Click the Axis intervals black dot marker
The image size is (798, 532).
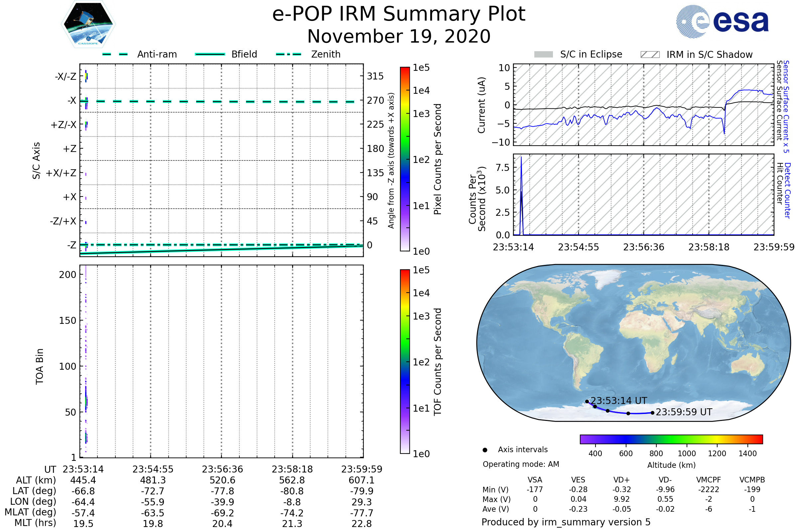485,450
